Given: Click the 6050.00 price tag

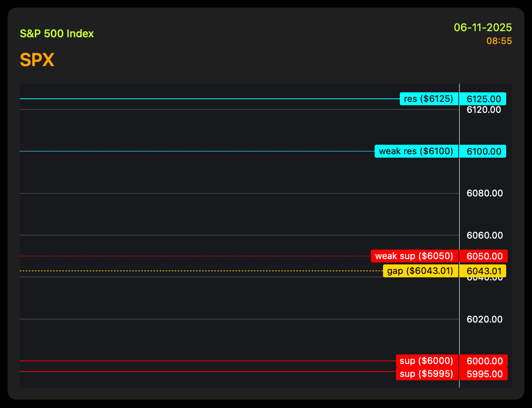Looking at the screenshot, I should coord(484,256).
